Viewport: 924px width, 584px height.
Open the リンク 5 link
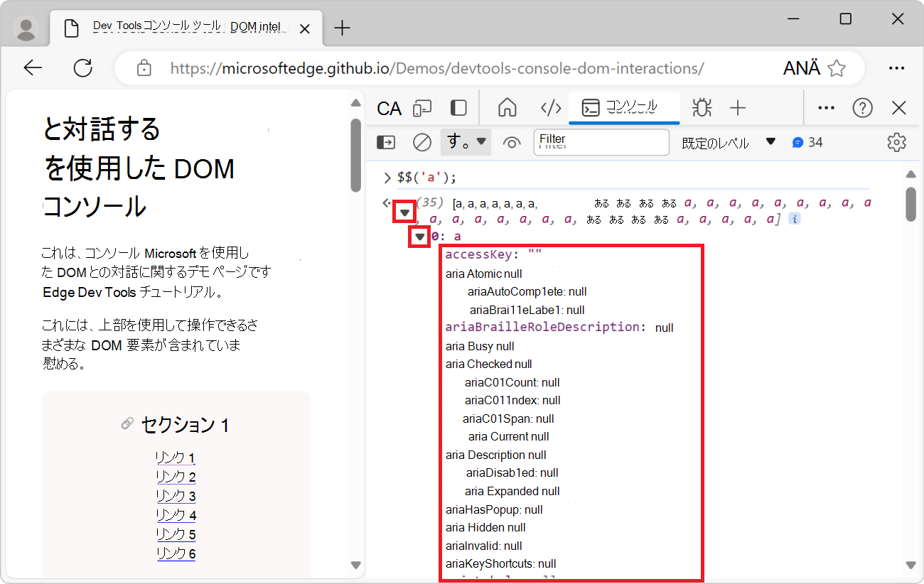click(176, 534)
